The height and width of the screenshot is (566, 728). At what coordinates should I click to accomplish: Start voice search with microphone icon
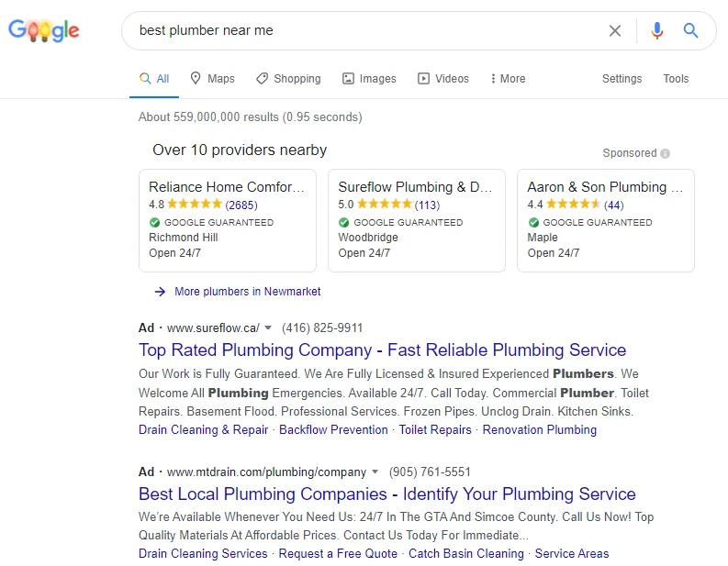coord(656,31)
